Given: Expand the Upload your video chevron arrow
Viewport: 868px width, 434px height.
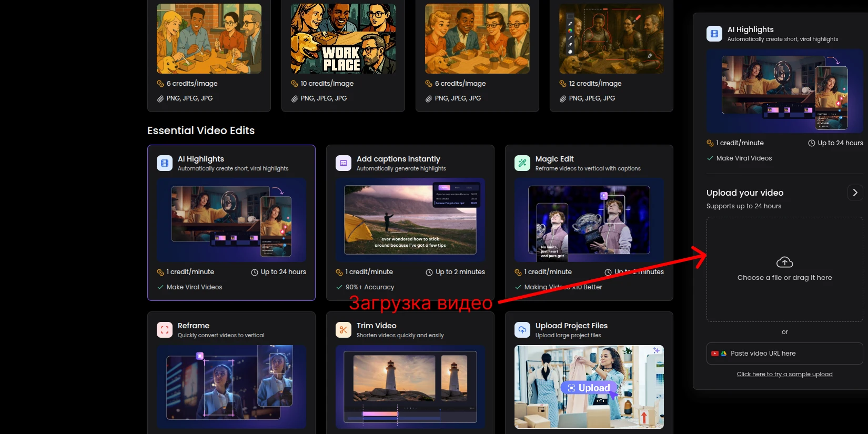Looking at the screenshot, I should tap(855, 193).
